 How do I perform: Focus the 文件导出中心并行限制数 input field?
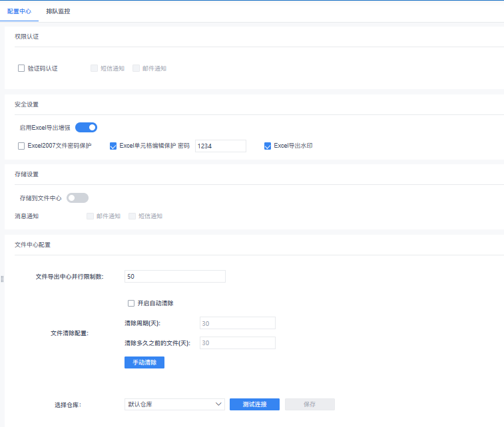pos(175,277)
